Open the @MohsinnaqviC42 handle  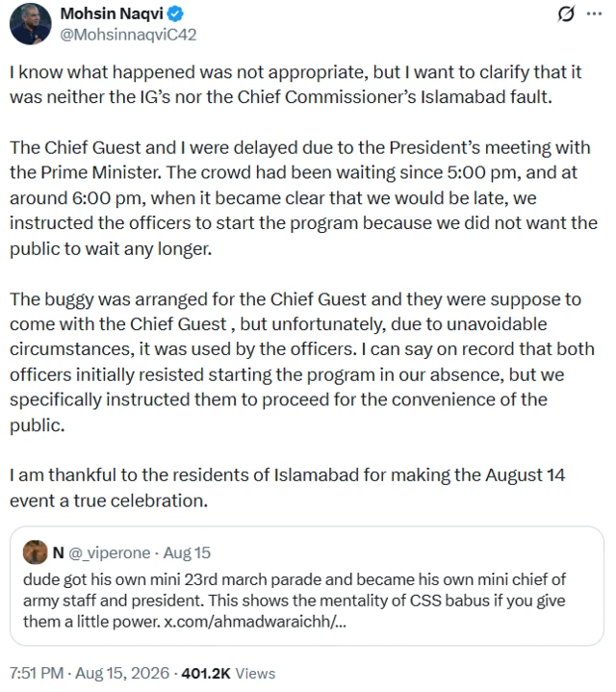pyautogui.click(x=128, y=35)
